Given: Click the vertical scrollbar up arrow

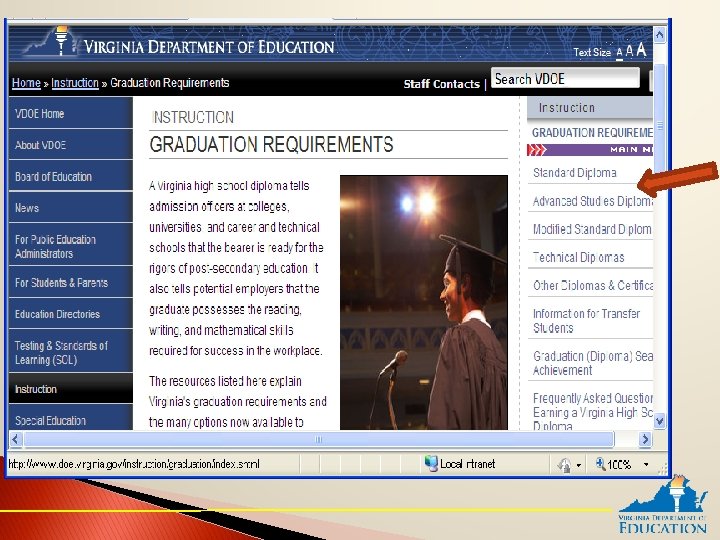Looking at the screenshot, I should [x=659, y=35].
